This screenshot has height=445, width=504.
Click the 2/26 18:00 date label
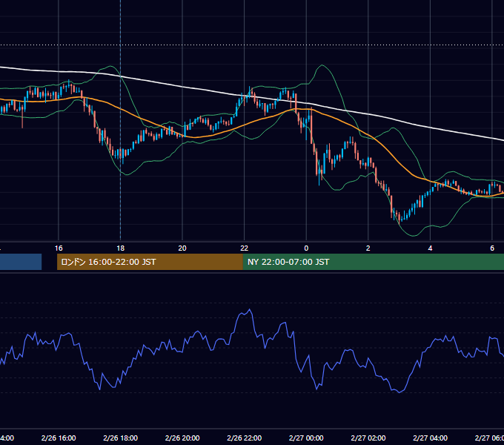pyautogui.click(x=121, y=438)
